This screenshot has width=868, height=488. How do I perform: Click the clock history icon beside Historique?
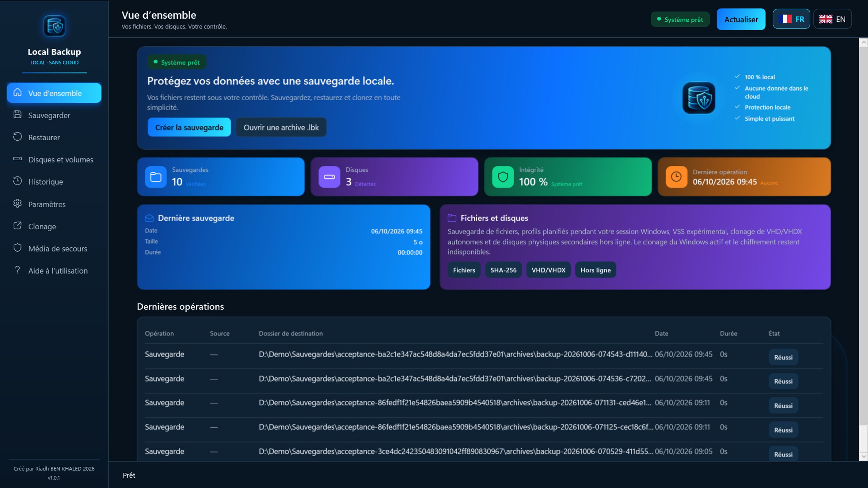17,181
